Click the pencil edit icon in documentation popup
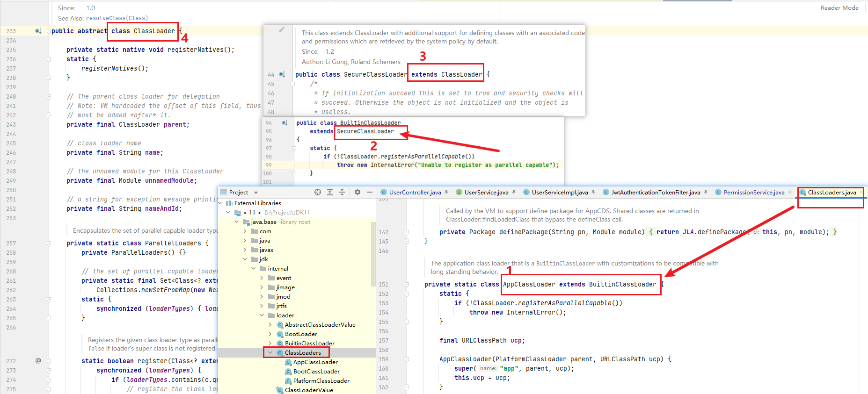Screen dimensions: 868x394 click(x=282, y=29)
